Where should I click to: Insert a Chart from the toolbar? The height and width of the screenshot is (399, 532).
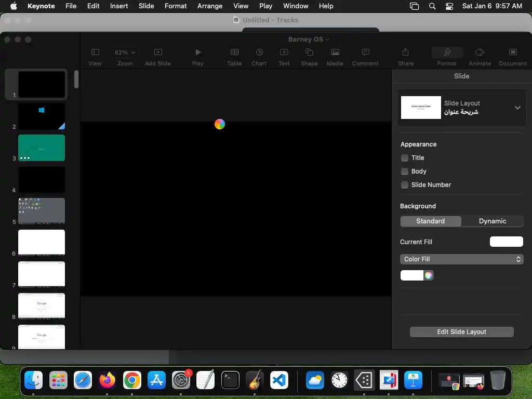(259, 52)
